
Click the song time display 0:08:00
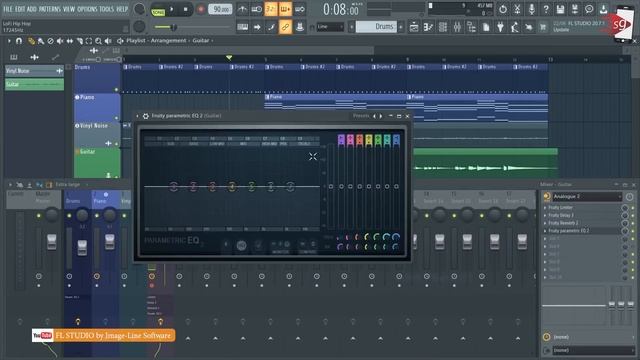(341, 9)
